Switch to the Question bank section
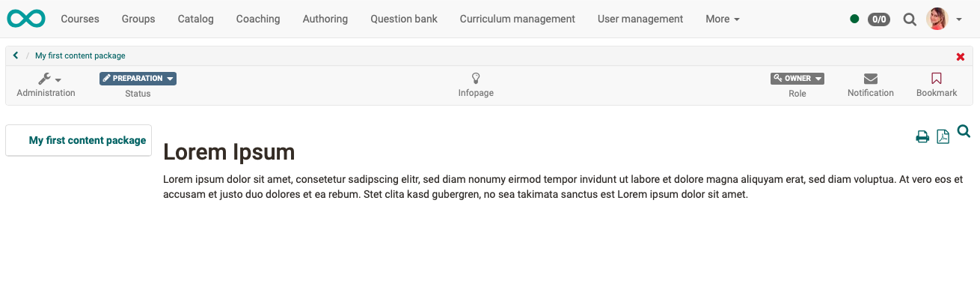980x290 pixels. (404, 19)
